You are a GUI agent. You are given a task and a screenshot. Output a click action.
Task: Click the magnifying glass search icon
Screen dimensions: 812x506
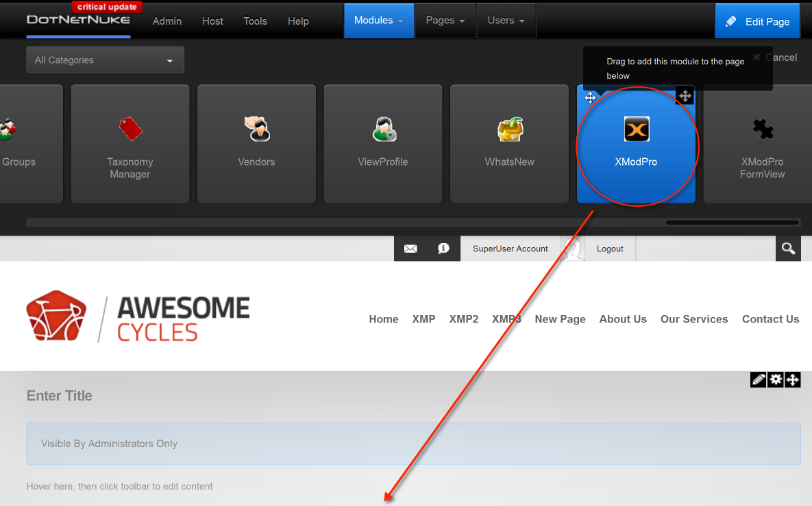788,249
